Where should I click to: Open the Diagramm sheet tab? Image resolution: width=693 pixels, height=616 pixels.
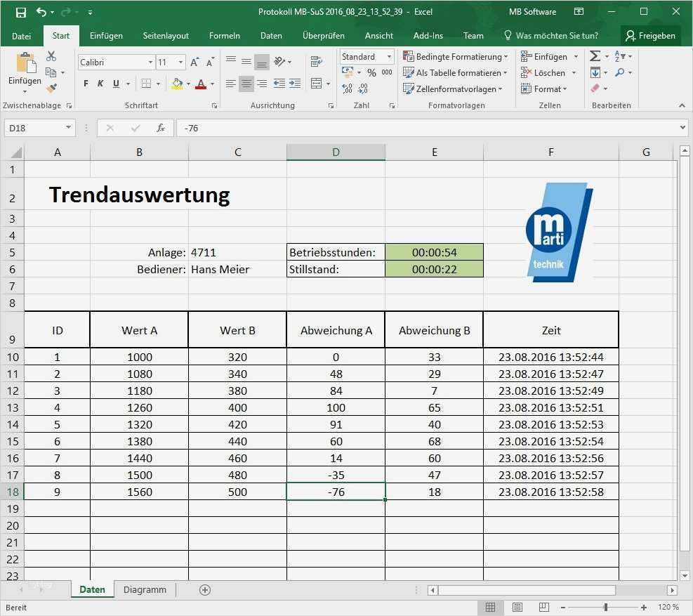144,589
